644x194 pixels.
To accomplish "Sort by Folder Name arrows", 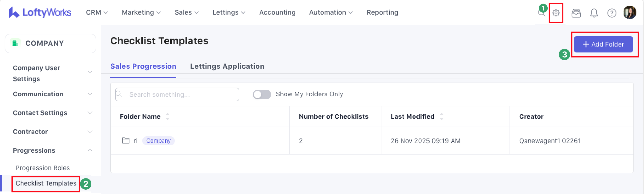I will click(168, 116).
